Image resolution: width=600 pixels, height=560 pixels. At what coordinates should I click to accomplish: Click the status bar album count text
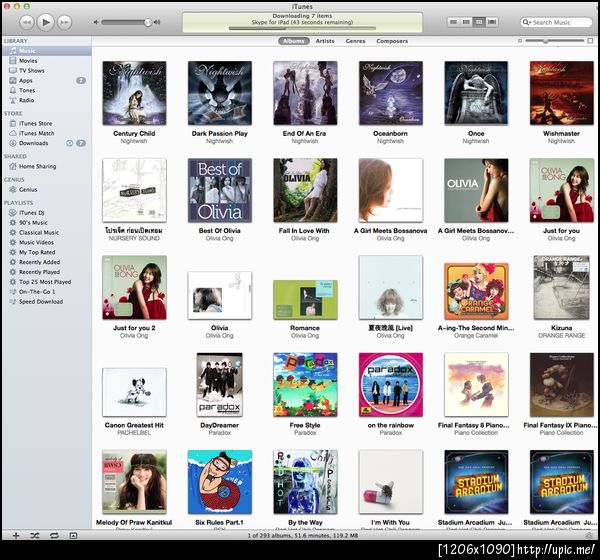tap(302, 536)
